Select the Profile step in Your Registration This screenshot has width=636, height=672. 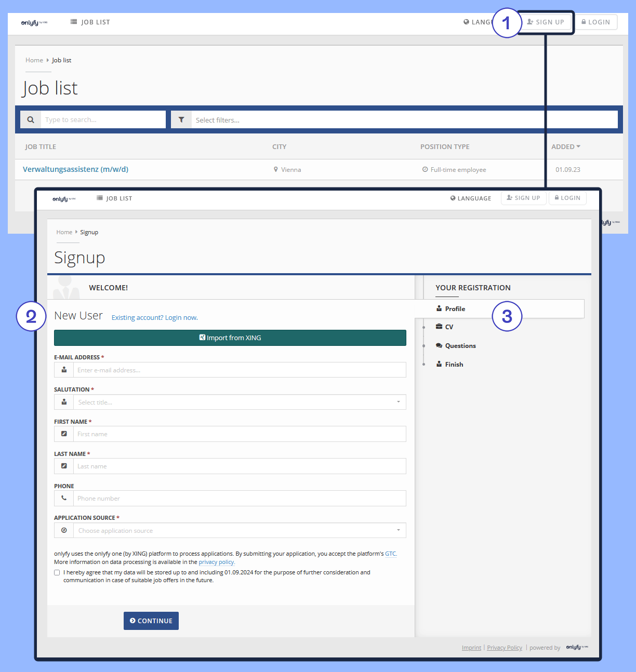click(455, 308)
